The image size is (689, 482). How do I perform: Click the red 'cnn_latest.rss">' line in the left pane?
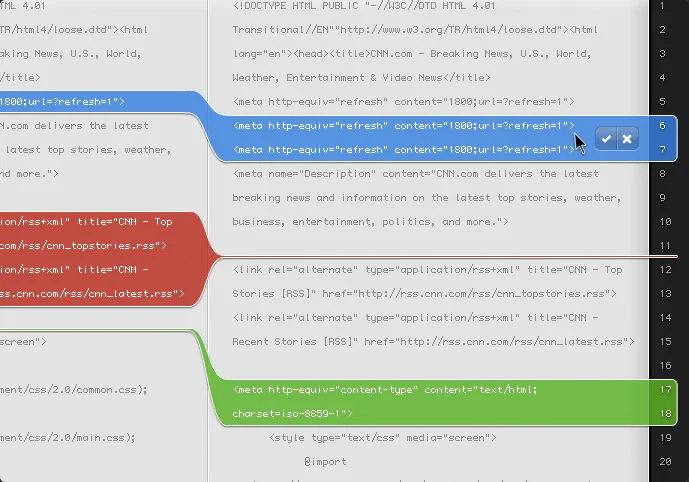(92, 294)
